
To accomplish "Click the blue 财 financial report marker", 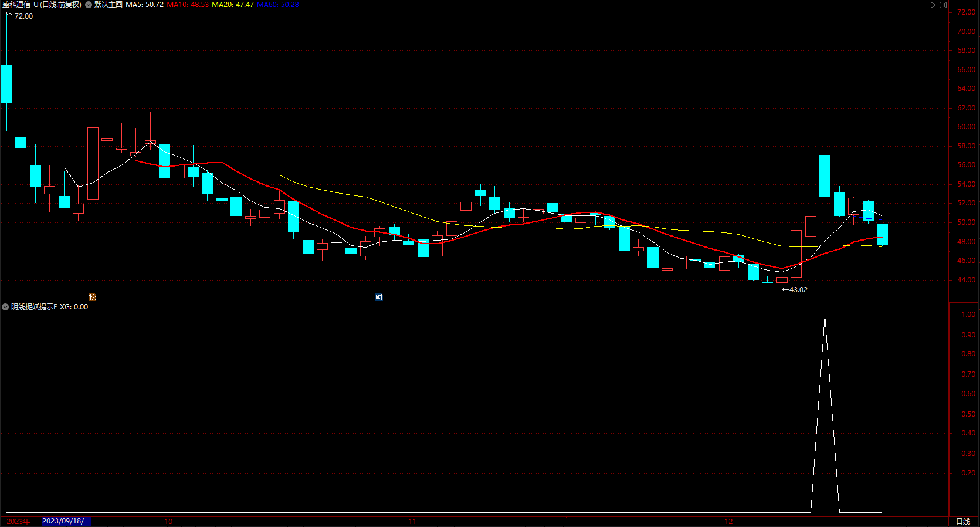I will 379,298.
